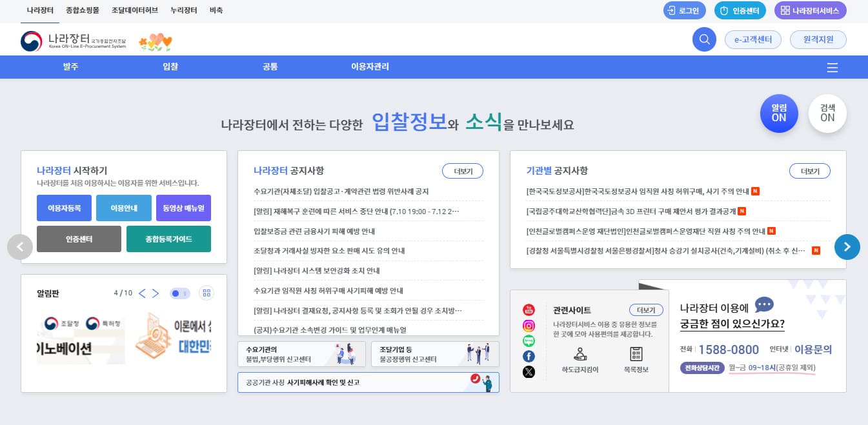The image size is (868, 425).
Task: Open notice 입찰보증금 관련 금융사기 피해 예방 안내
Action: click(314, 231)
